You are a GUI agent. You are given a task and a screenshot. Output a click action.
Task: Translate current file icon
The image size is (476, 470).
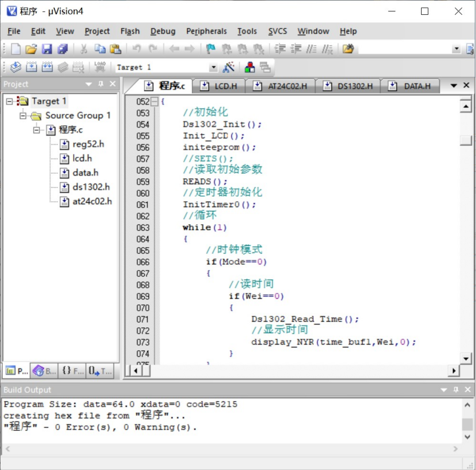[x=16, y=67]
